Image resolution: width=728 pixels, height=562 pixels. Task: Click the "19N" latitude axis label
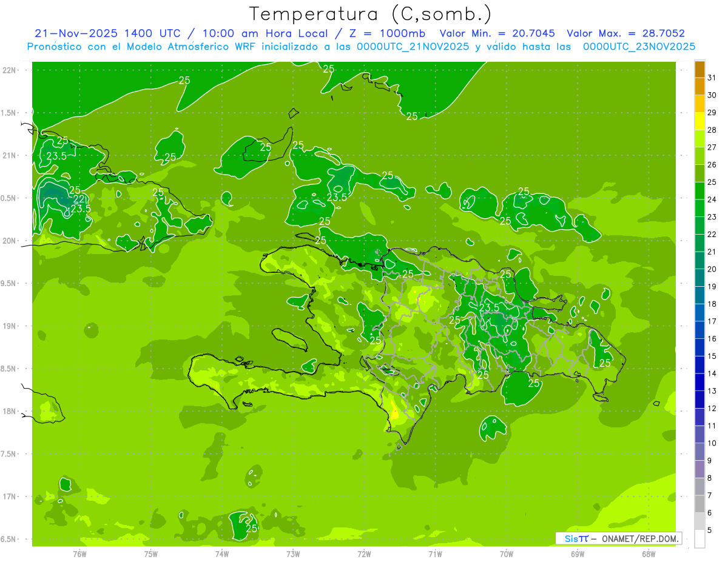click(9, 326)
